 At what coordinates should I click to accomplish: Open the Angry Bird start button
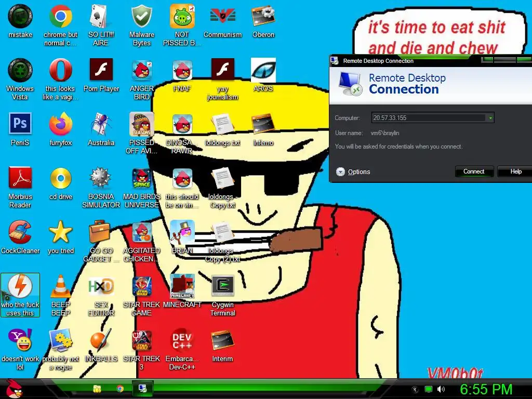(x=14, y=389)
